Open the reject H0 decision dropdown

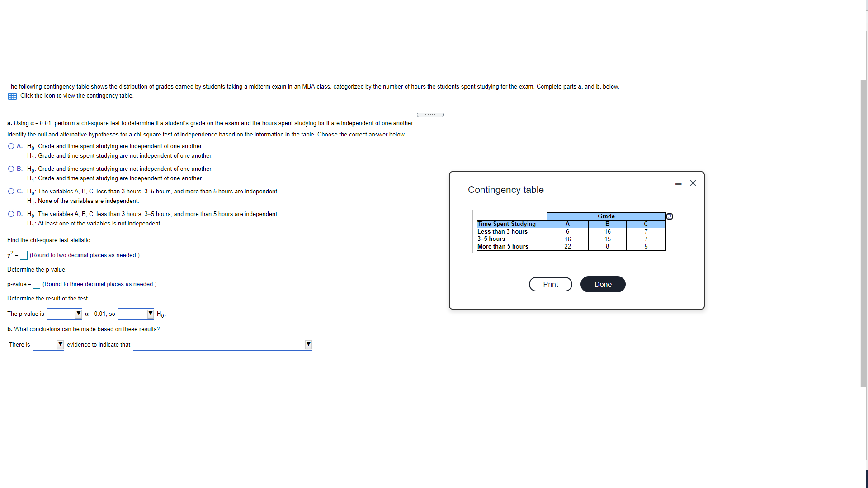136,314
